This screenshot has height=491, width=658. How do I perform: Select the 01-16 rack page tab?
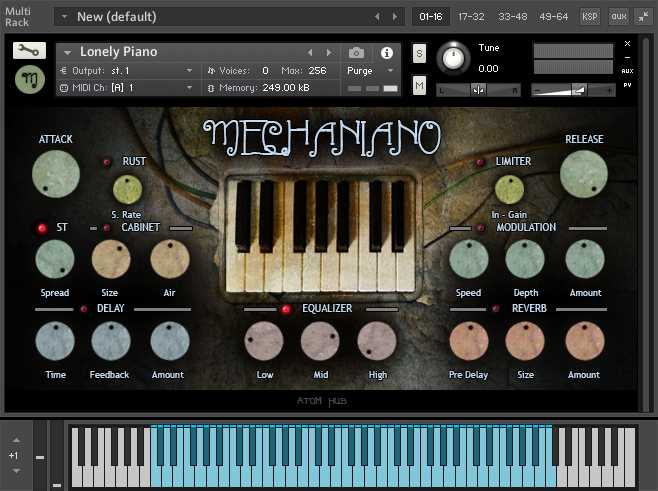[431, 16]
